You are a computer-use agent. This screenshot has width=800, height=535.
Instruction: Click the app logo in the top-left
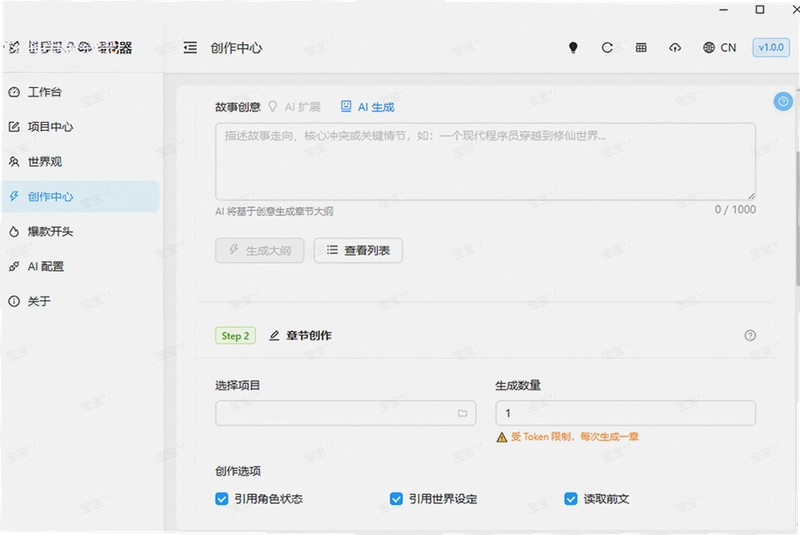[14, 47]
